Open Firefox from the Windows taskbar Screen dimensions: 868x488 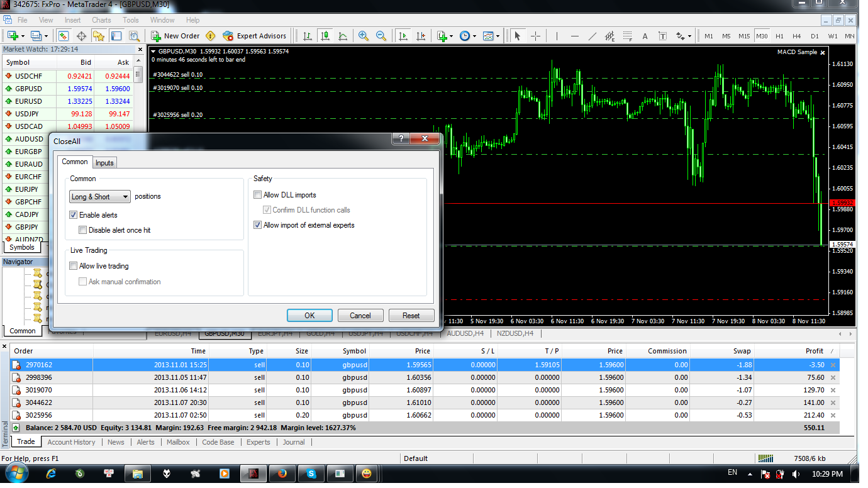(282, 473)
